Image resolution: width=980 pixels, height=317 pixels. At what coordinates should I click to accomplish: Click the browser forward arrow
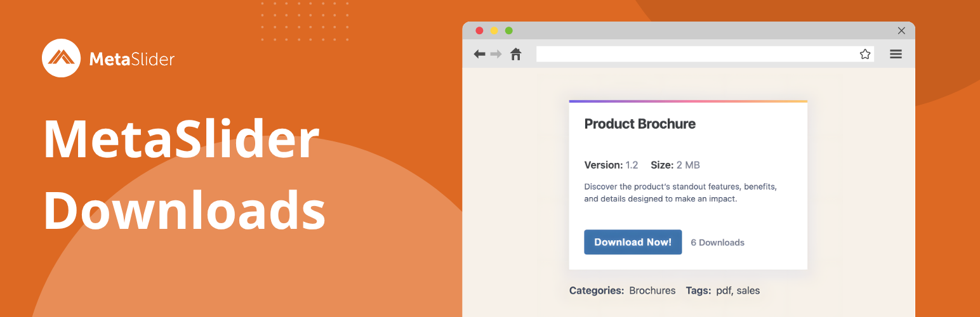[496, 55]
